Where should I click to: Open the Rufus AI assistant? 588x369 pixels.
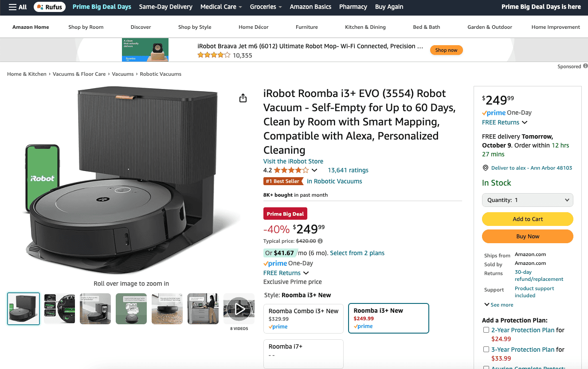(50, 7)
